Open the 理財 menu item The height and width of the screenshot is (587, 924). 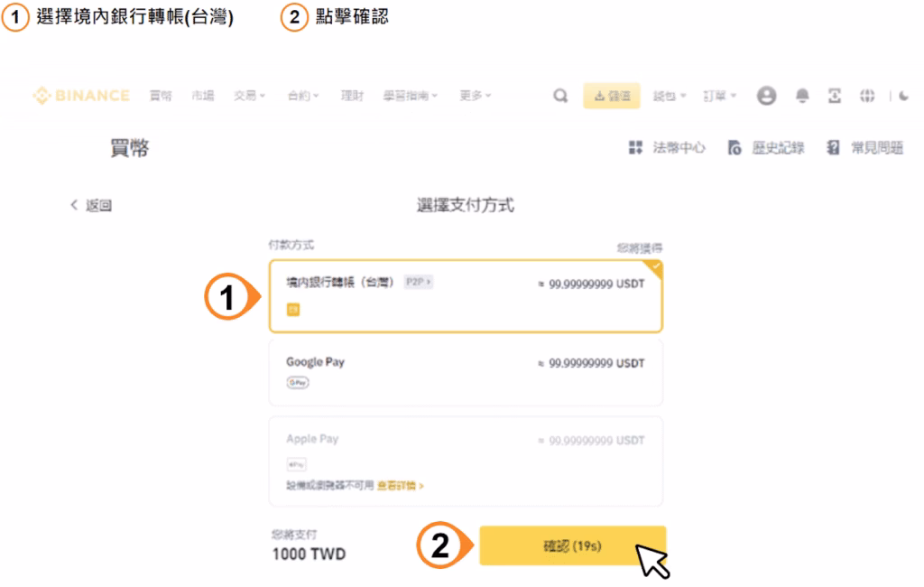(x=352, y=96)
